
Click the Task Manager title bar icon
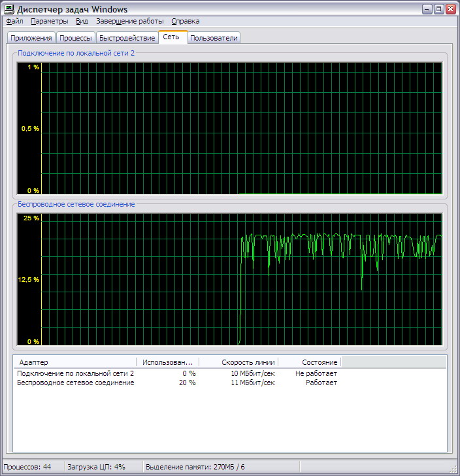point(8,9)
